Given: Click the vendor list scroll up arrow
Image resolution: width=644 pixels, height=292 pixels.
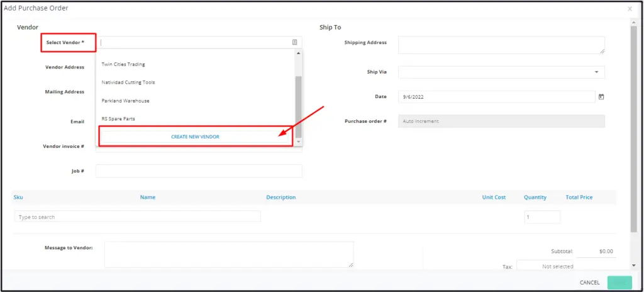Looking at the screenshot, I should point(299,53).
